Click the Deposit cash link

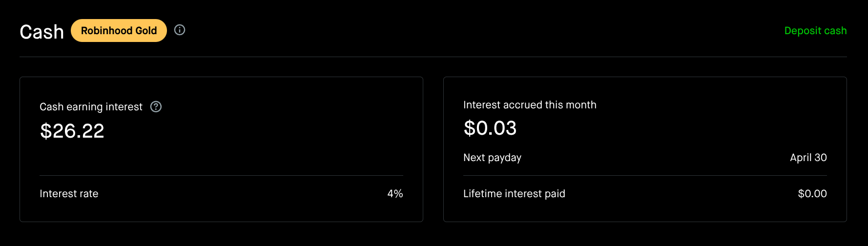click(815, 31)
